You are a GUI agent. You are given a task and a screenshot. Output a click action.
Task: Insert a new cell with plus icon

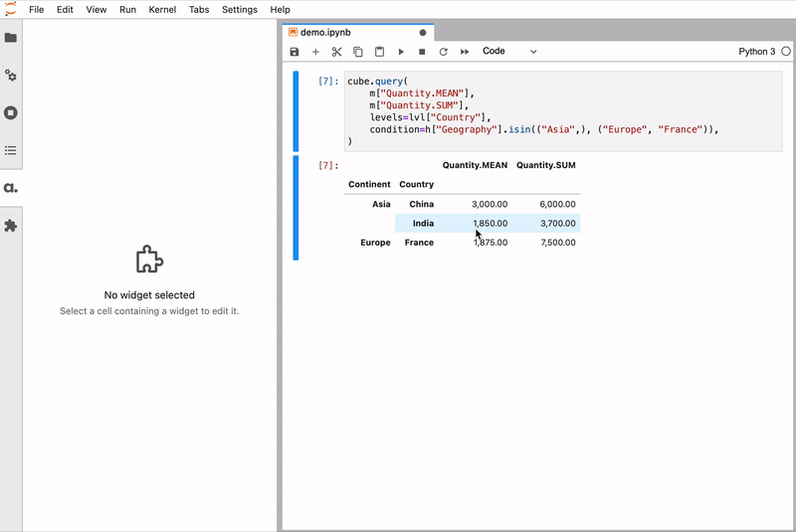pyautogui.click(x=315, y=52)
